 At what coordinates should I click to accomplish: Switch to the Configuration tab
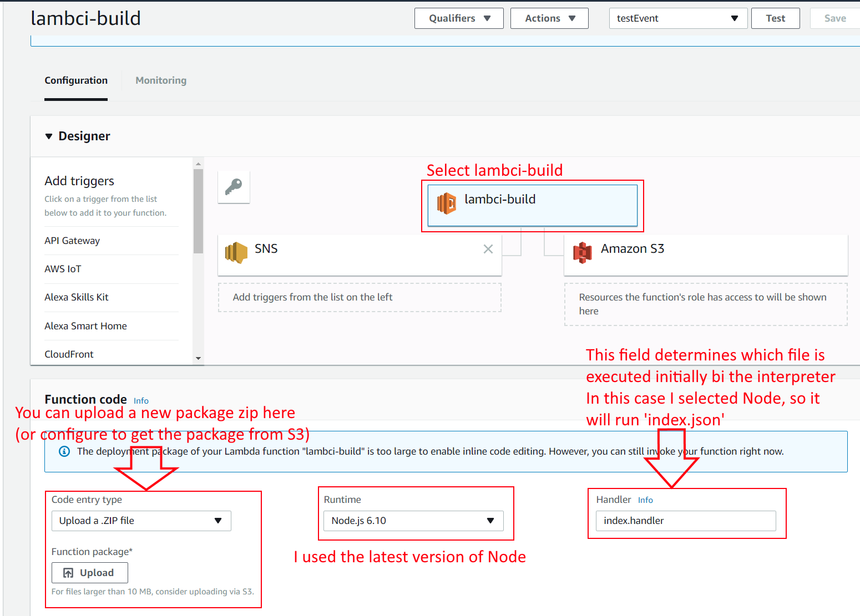click(x=76, y=80)
